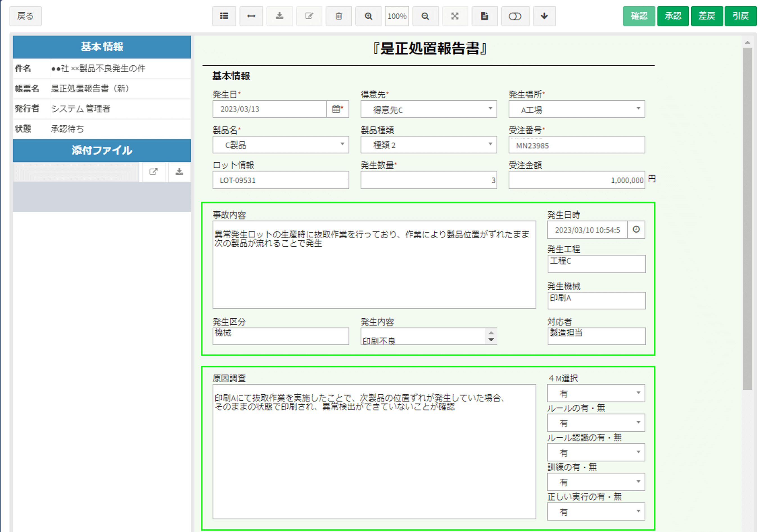Open the 得意先 dropdown
Screen dimensions: 761x532
tap(429, 109)
